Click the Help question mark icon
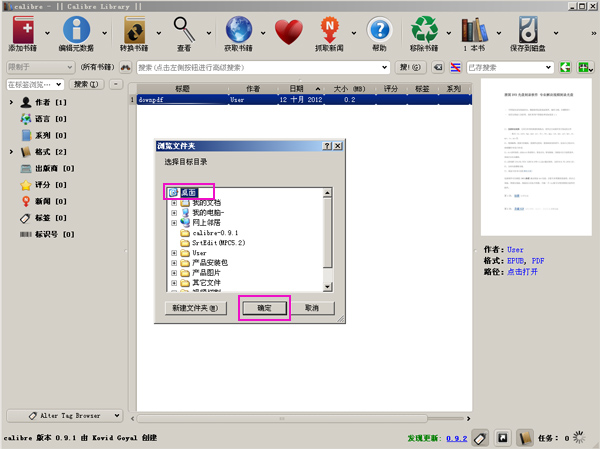The height and width of the screenshot is (449, 600). pyautogui.click(x=380, y=29)
